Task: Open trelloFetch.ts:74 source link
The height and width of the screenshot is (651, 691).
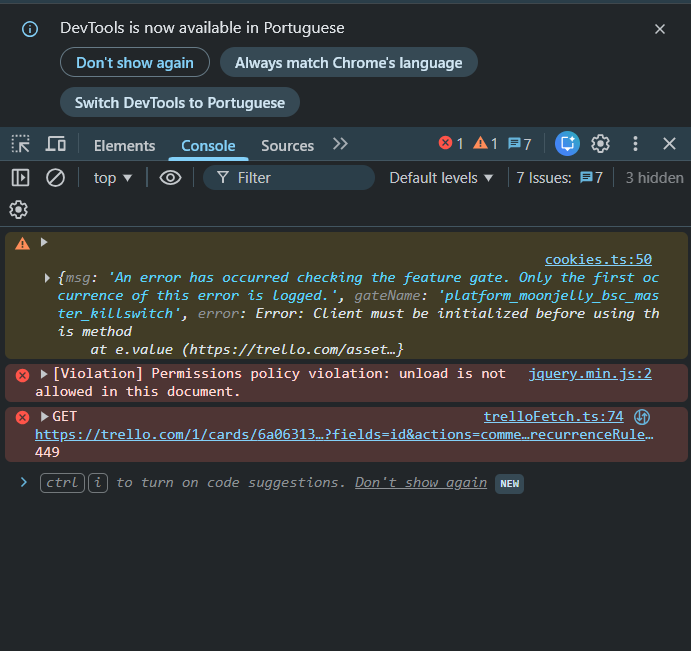Action: [x=554, y=417]
